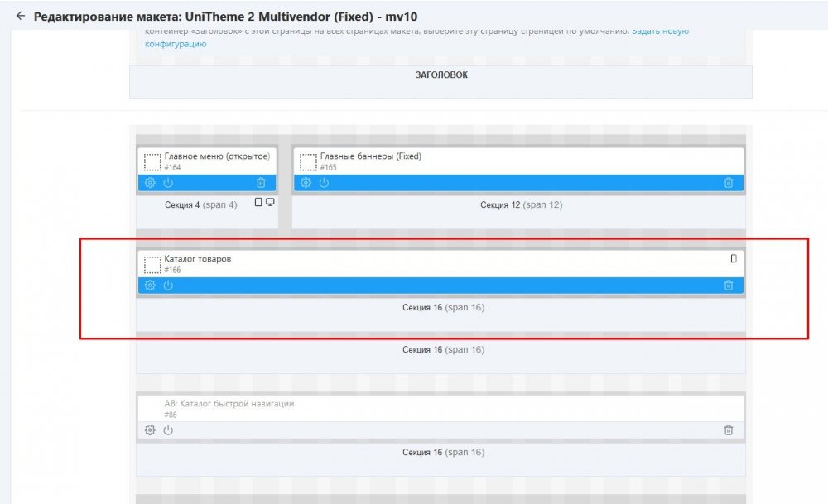The width and height of the screenshot is (828, 504).
Task: Delete the Каталог товаров block #166
Action: (x=729, y=286)
